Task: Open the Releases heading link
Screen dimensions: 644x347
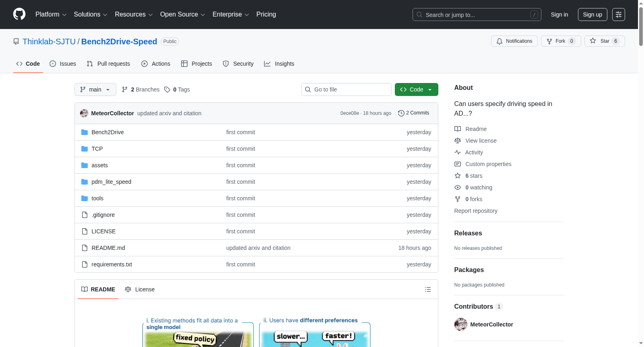Action: pos(468,233)
